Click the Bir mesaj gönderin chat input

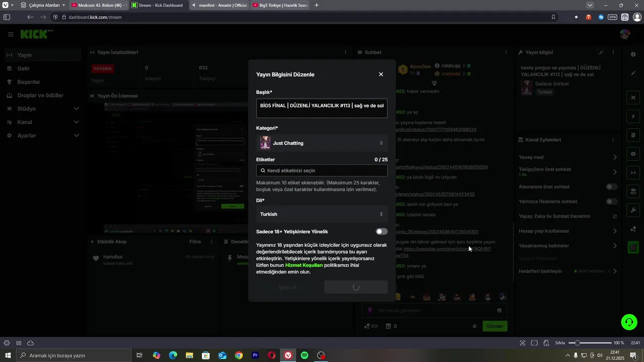[x=434, y=310]
